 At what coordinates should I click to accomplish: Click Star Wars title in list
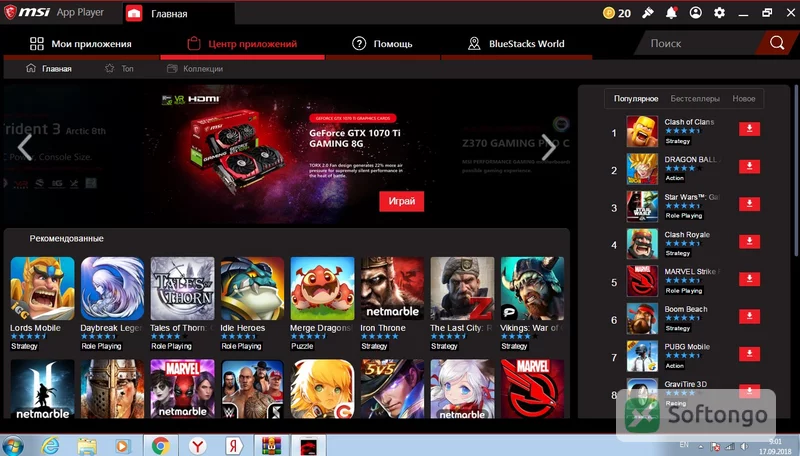tap(691, 197)
